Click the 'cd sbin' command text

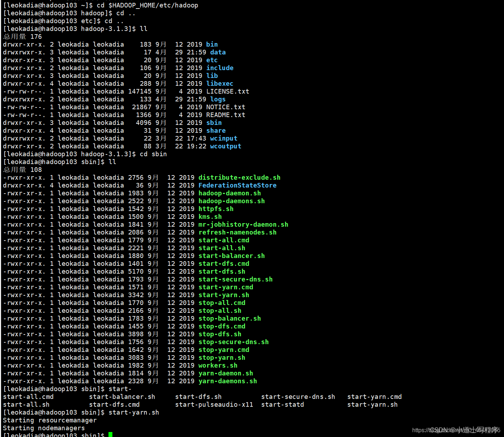coord(153,154)
